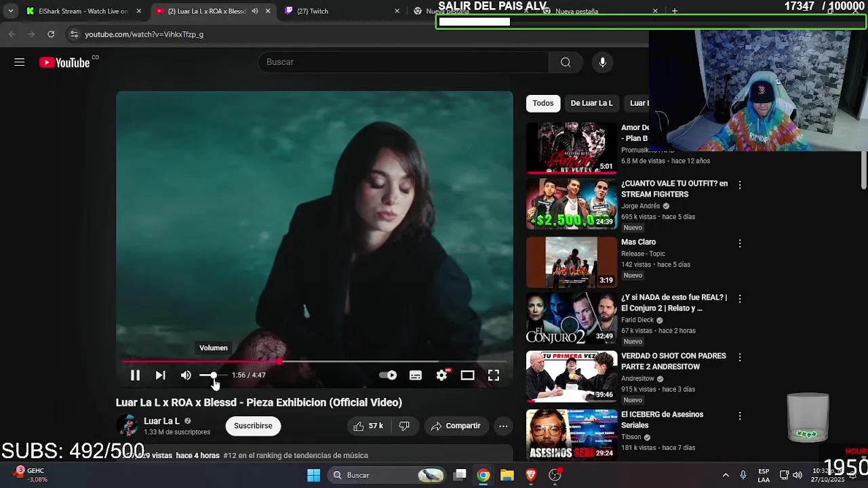Open options menu for El ICEBERG video
This screenshot has width=868, height=488.
pyautogui.click(x=740, y=415)
